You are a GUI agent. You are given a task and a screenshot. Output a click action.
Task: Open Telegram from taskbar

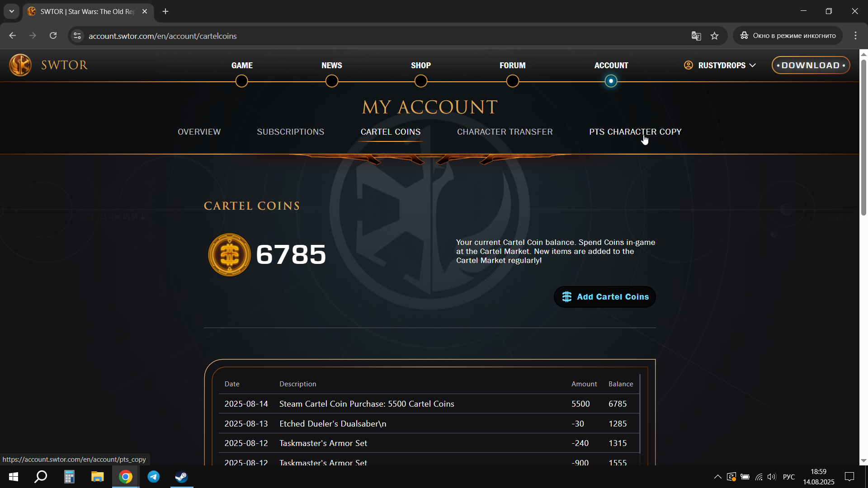pos(154,477)
